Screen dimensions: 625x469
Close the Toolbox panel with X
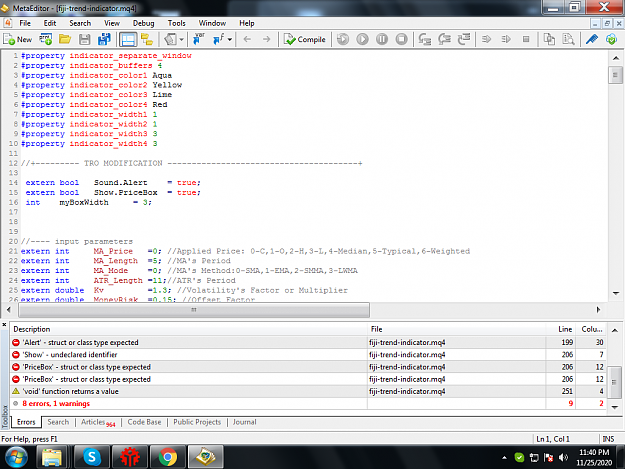click(4, 325)
